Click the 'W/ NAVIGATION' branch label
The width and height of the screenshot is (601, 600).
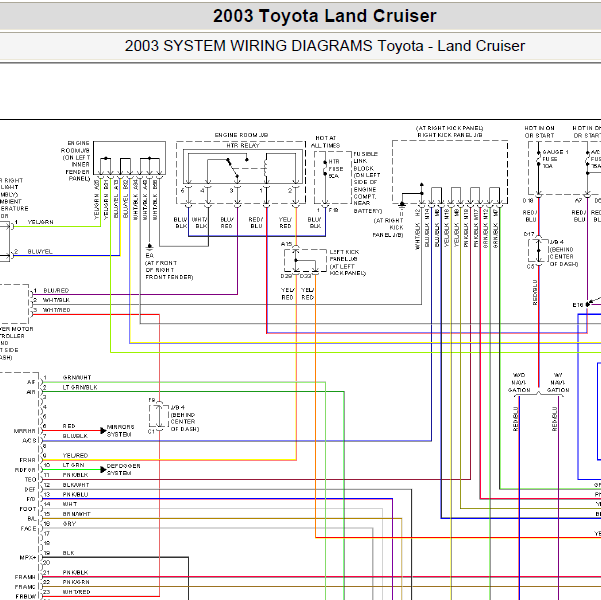coord(558,382)
